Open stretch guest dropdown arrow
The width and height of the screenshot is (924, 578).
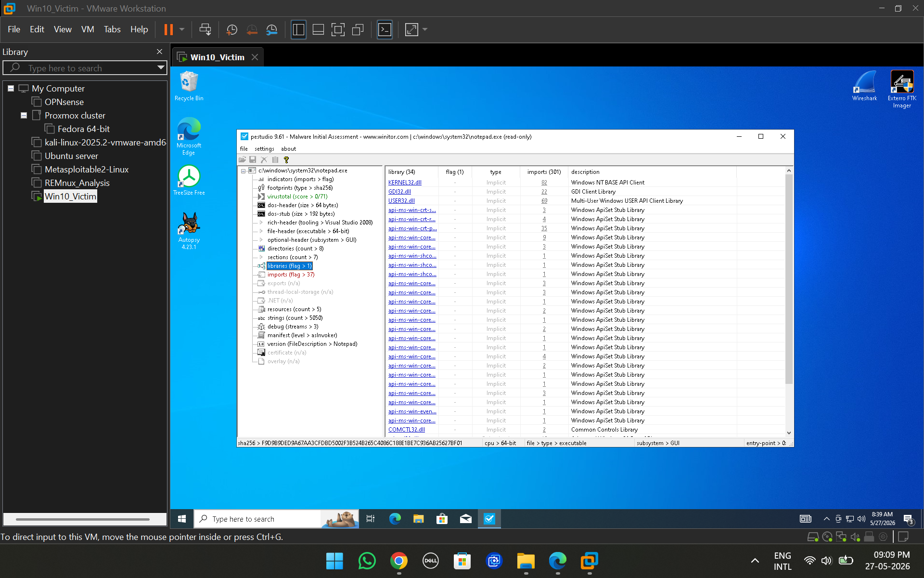425,29
